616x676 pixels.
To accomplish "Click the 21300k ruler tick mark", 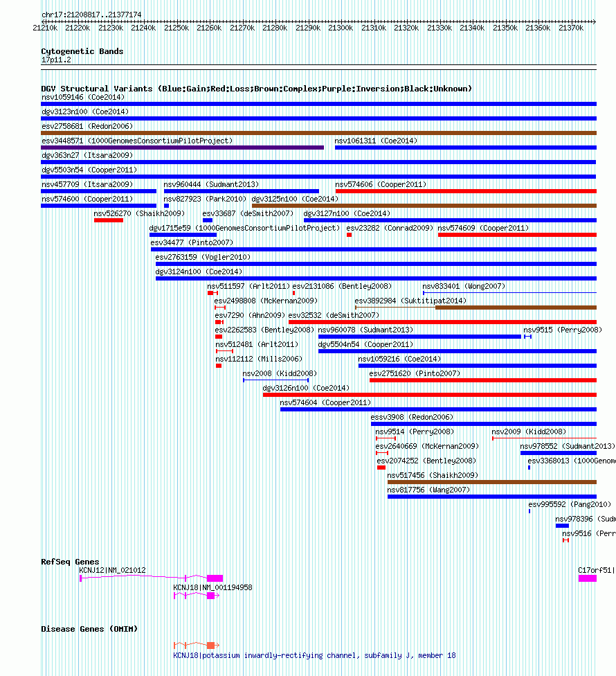I will pos(341,21).
